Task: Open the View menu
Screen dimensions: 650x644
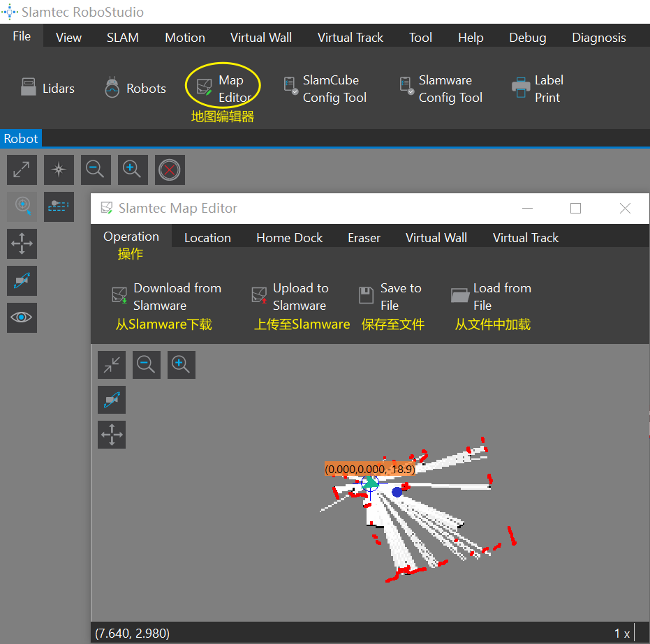Action: tap(68, 38)
